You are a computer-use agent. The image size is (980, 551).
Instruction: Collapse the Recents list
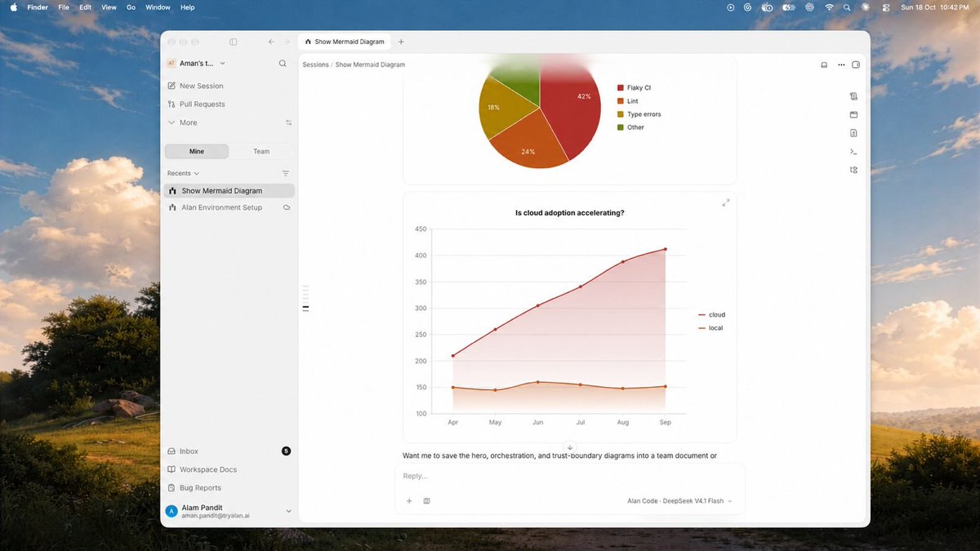[183, 173]
